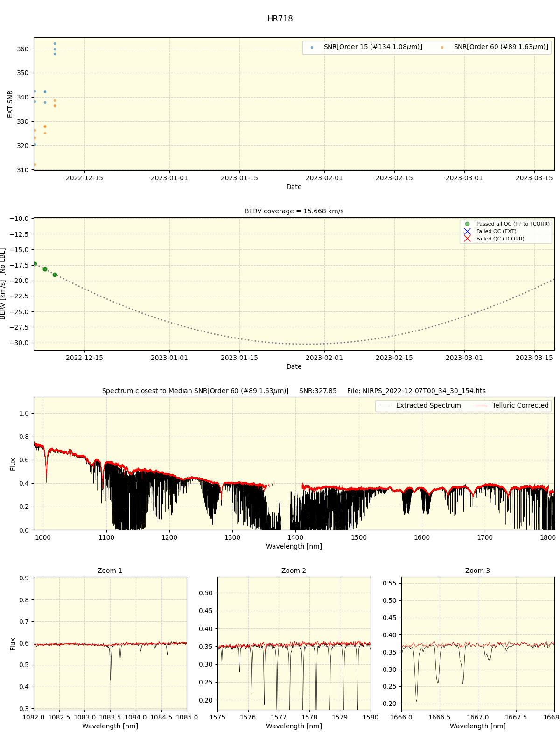Click the 1667.0 tick in Zoom 3
This screenshot has width=560, height=747.
click(x=478, y=718)
